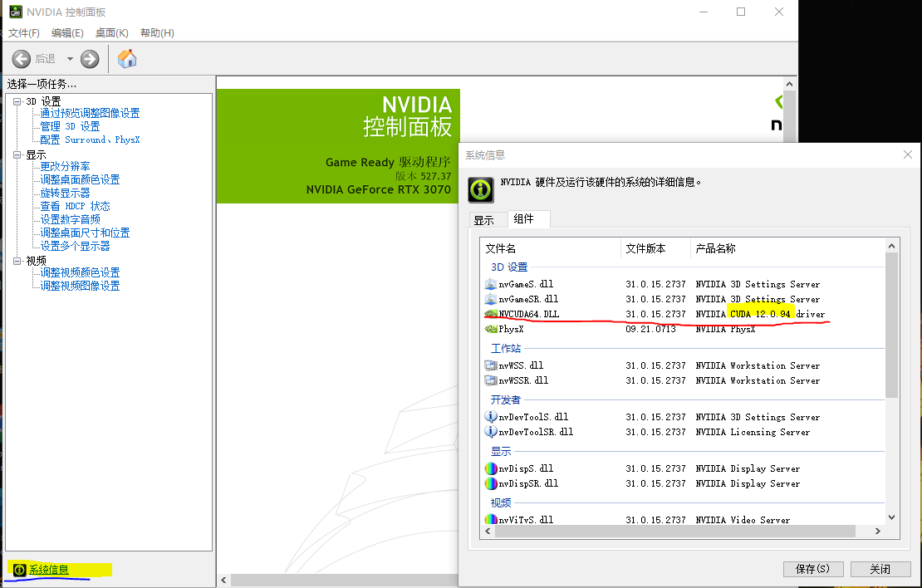Click PhysX version 09.21.0713
The width and height of the screenshot is (922, 588).
[650, 329]
